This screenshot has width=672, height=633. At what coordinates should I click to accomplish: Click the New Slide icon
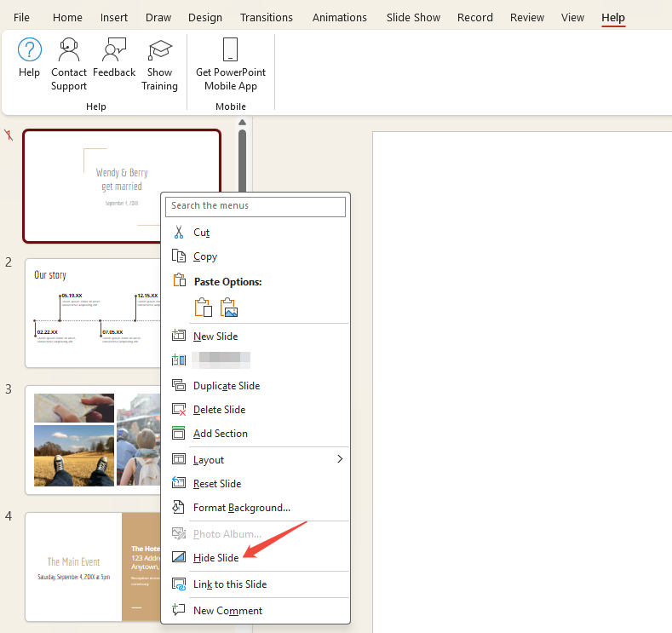[x=179, y=336]
